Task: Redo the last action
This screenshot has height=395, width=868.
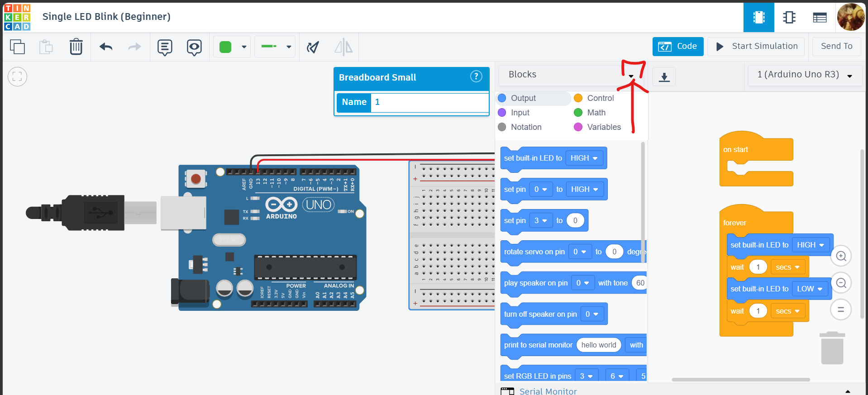Action: point(135,47)
